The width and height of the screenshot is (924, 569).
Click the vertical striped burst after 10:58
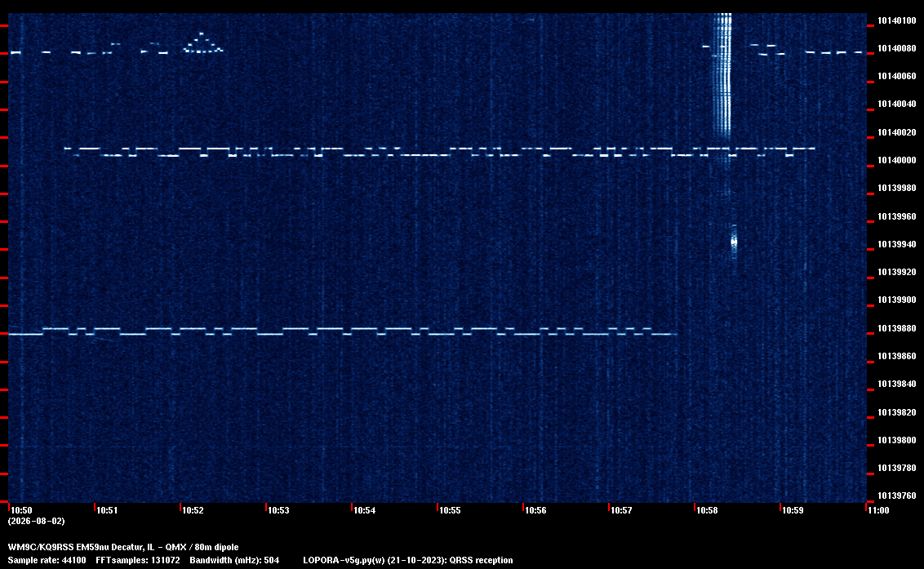tap(722, 75)
